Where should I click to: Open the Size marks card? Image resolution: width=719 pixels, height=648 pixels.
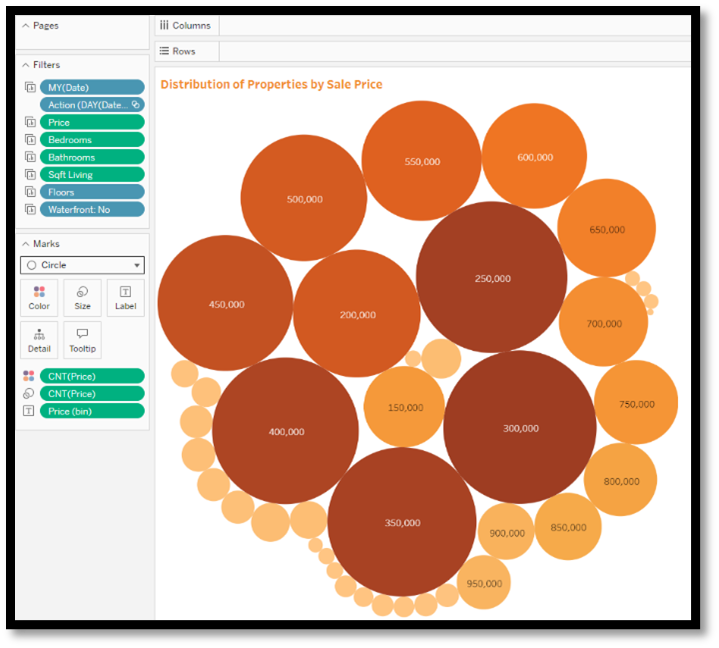click(x=82, y=297)
